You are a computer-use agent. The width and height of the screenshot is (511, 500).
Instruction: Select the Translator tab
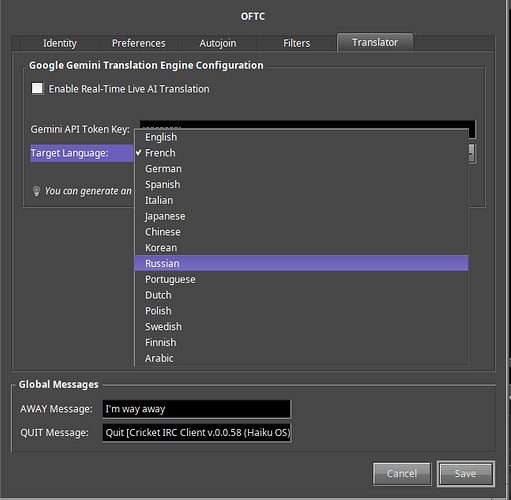click(x=375, y=42)
